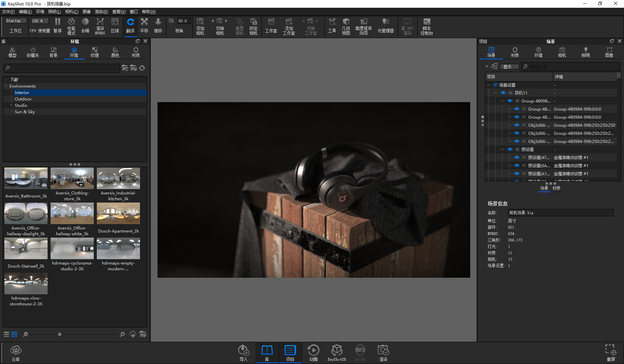Screen dimensions: 624x364
Task: Click the Import (导入) icon
Action: point(244,351)
